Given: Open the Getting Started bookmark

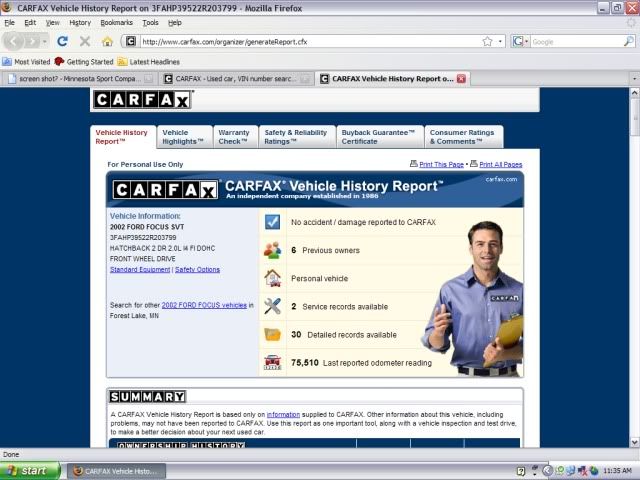Looking at the screenshot, I should tap(84, 62).
